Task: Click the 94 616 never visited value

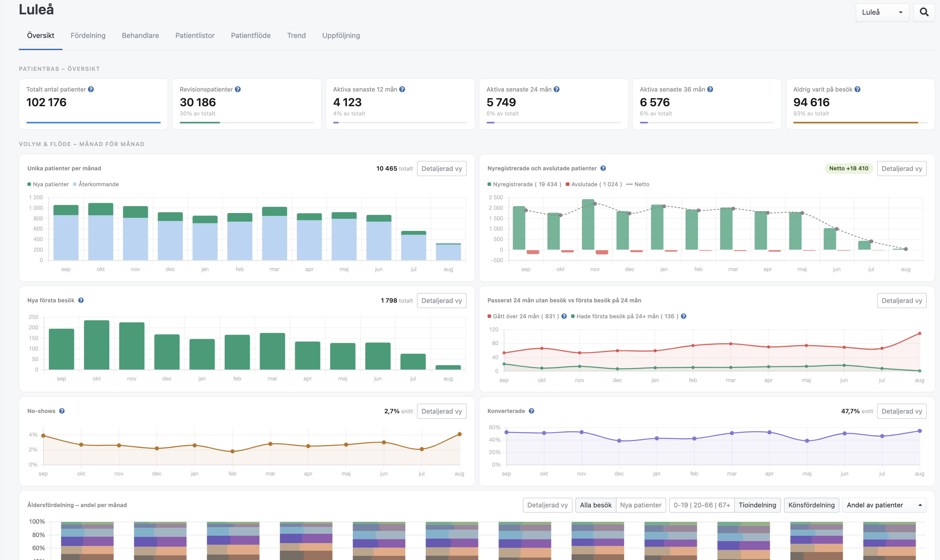Action: [811, 102]
